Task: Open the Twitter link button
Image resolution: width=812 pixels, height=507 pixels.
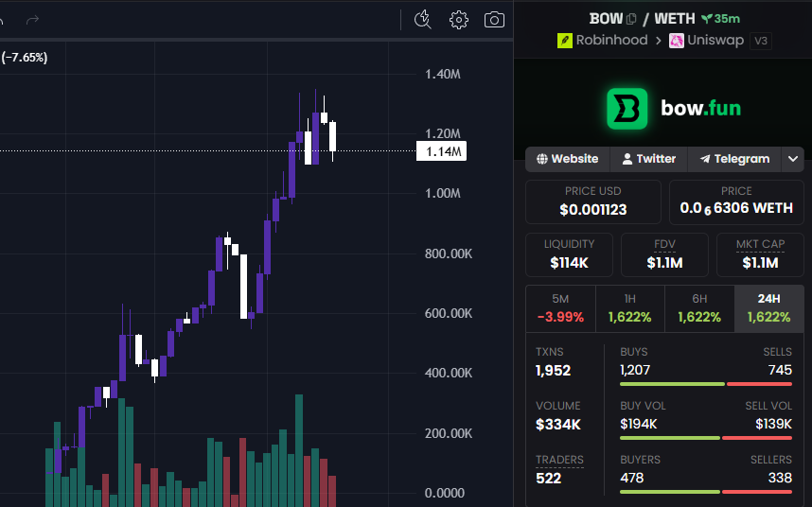Action: [x=649, y=159]
